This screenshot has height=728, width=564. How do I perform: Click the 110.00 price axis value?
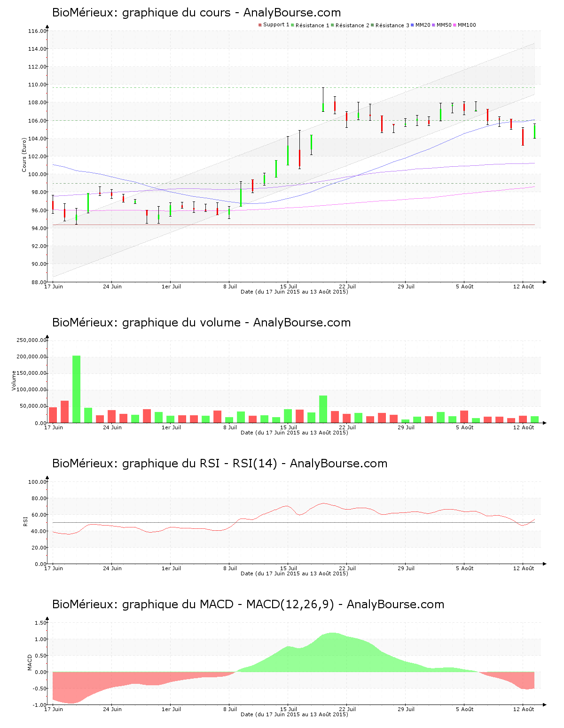[x=37, y=85]
